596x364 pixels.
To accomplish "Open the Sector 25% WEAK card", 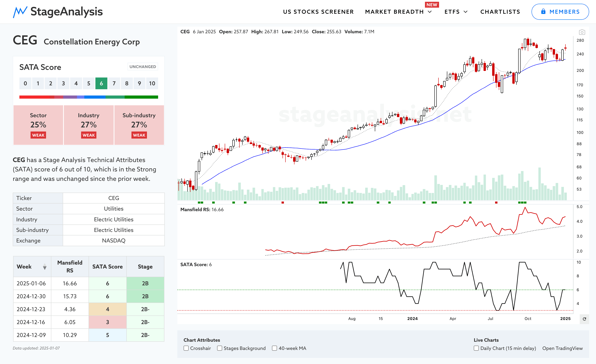I will tap(38, 125).
